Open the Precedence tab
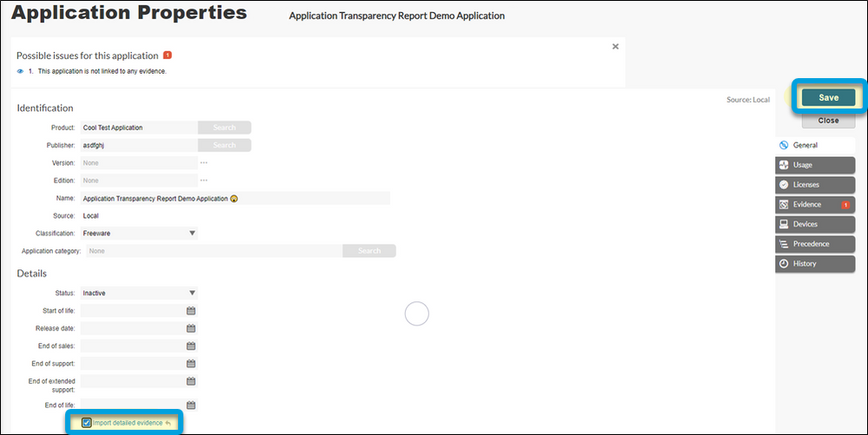Screen dimensions: 868x435 pyautogui.click(x=815, y=244)
